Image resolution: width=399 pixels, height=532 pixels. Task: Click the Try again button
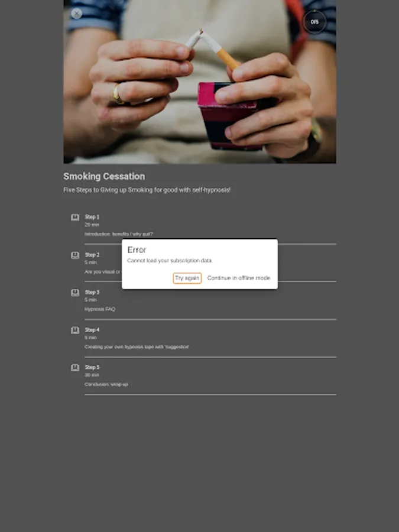[x=187, y=278]
